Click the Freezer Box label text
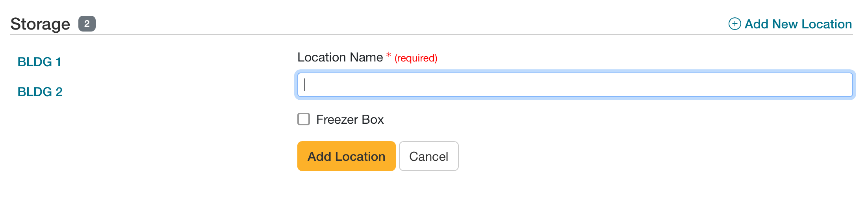Image resolution: width=868 pixels, height=201 pixels. [350, 119]
